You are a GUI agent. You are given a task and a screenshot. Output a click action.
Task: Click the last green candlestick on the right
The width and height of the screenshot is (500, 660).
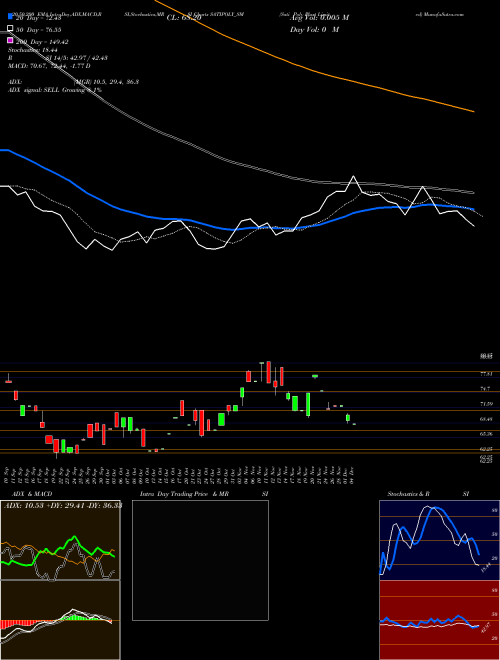click(354, 424)
